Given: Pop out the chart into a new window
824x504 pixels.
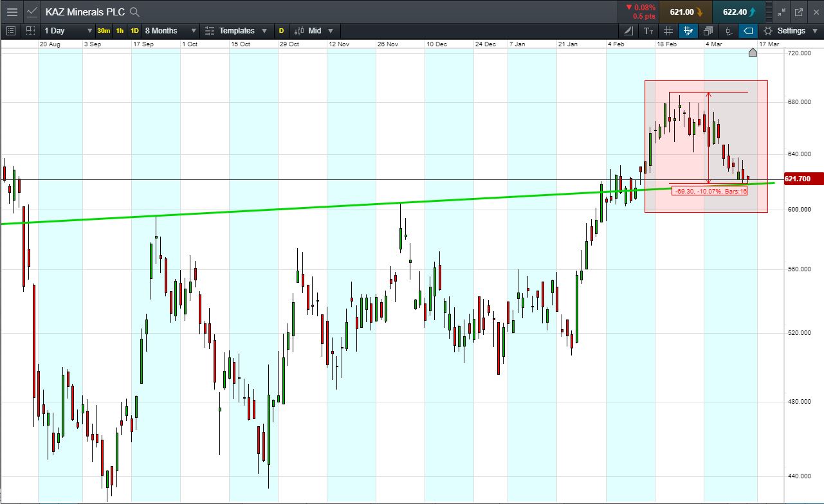Looking at the screenshot, I should (799, 12).
